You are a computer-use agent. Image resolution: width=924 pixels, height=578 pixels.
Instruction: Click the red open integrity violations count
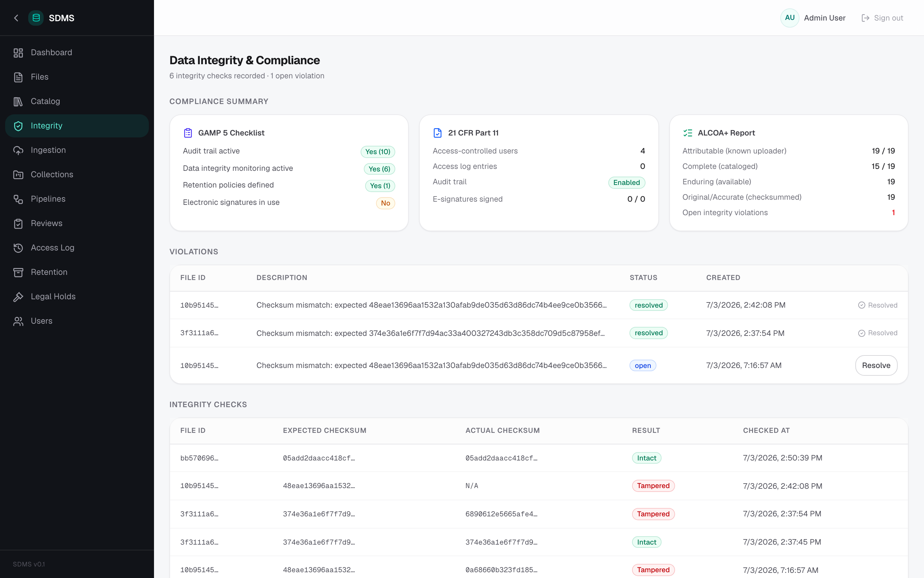(x=893, y=213)
